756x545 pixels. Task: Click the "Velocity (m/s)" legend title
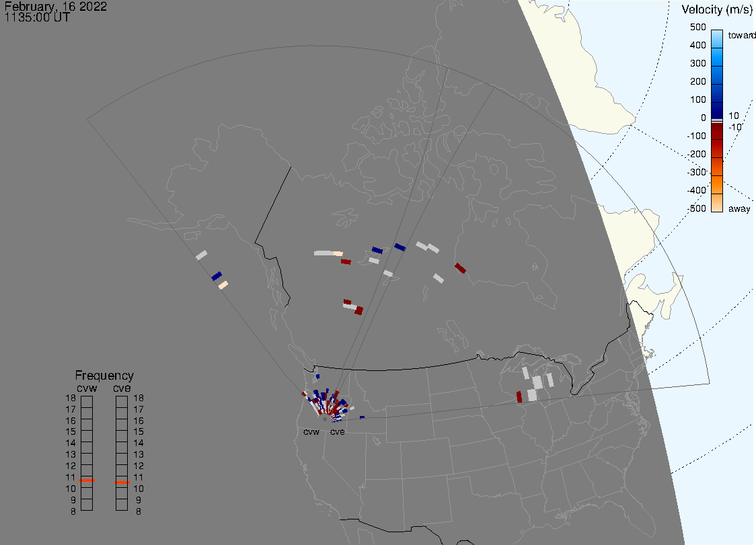click(714, 9)
